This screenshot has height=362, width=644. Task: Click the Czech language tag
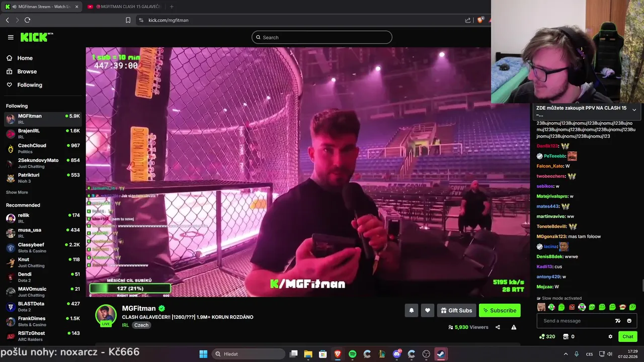141,325
